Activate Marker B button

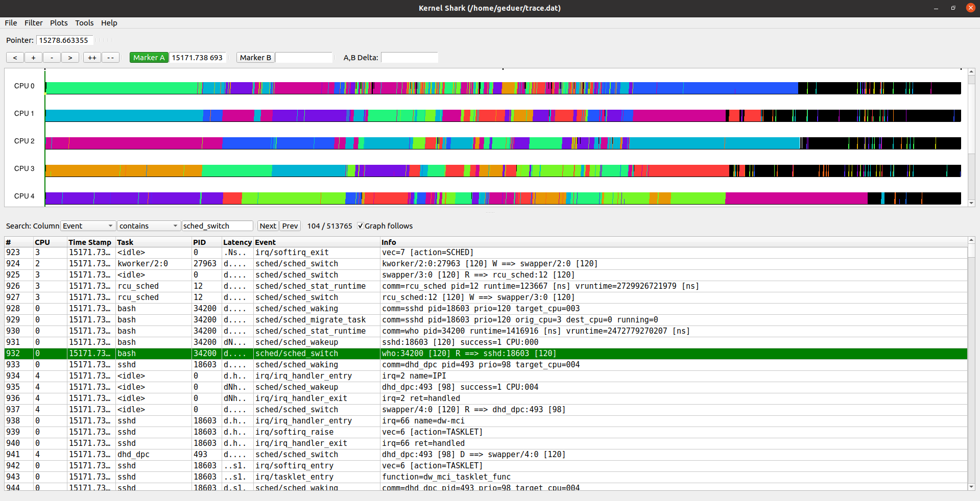point(255,58)
